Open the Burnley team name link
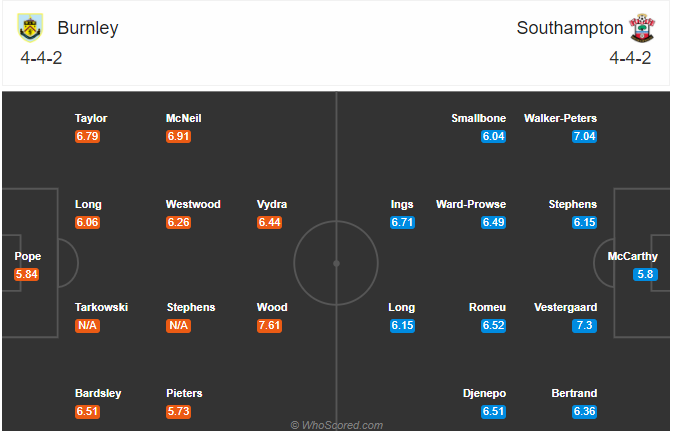Screen dimensions: 673x431 pyautogui.click(x=88, y=28)
